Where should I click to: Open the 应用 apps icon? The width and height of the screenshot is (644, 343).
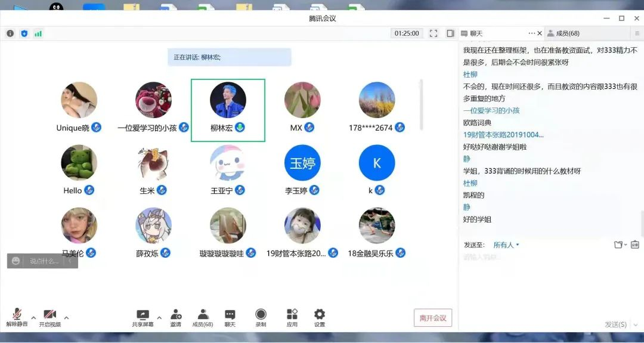point(292,314)
